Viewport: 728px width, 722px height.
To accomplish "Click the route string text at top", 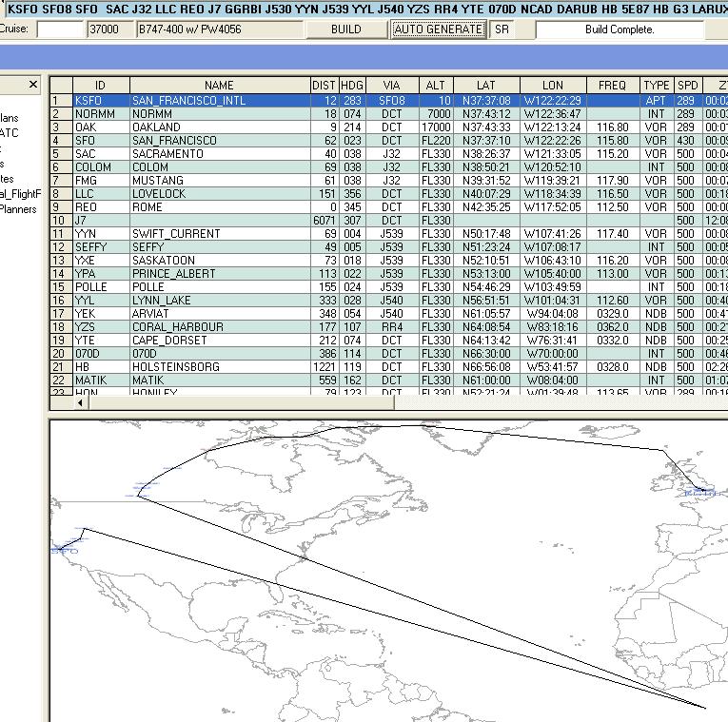I will coord(364,9).
